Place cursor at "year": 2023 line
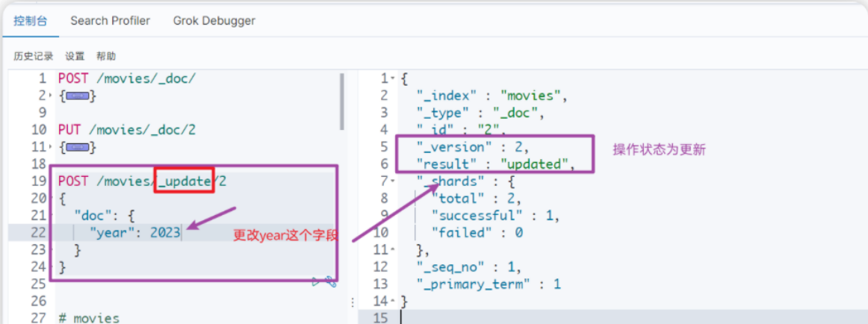Image resolution: width=868 pixels, height=324 pixels. pyautogui.click(x=135, y=233)
